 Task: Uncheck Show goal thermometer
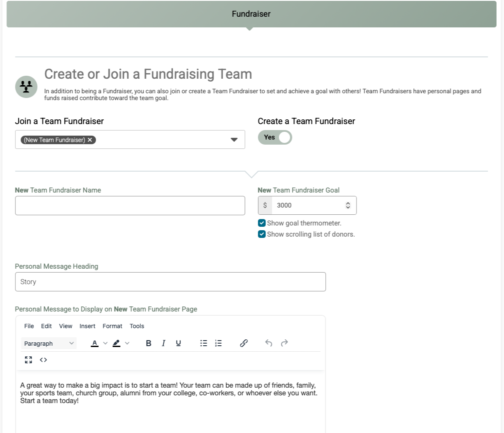tap(262, 223)
